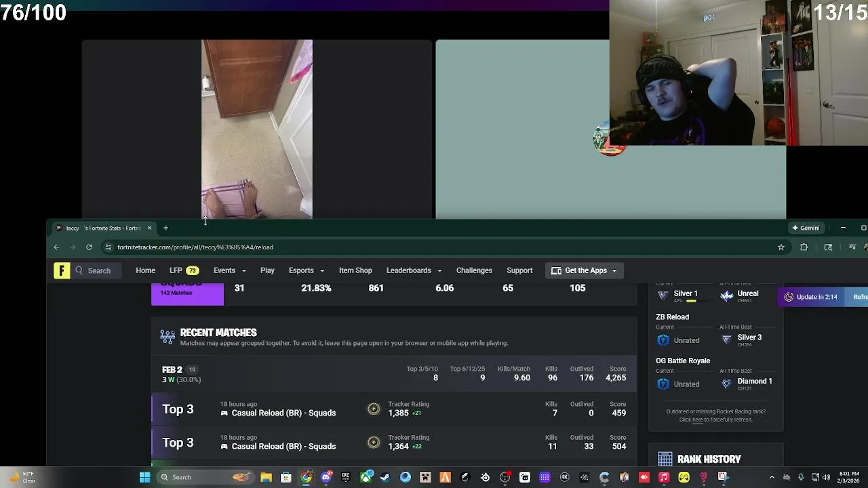Click the Score value 4,265
This screenshot has height=488, width=868.
click(616, 378)
